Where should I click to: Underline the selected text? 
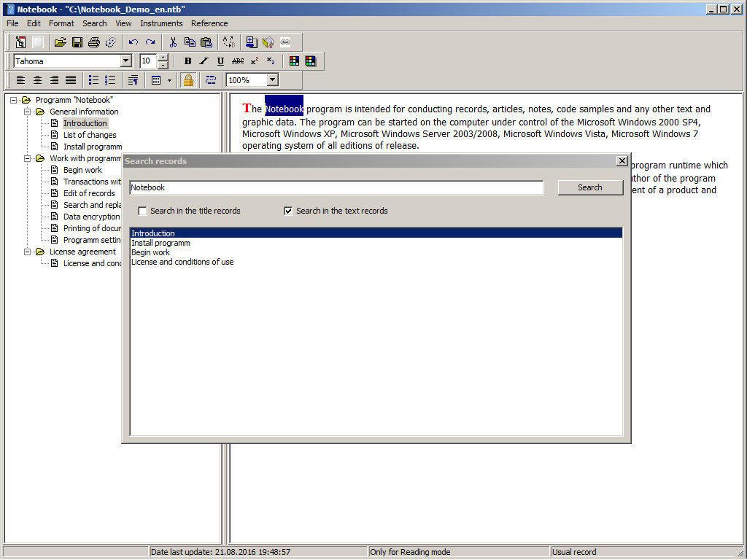(x=220, y=61)
